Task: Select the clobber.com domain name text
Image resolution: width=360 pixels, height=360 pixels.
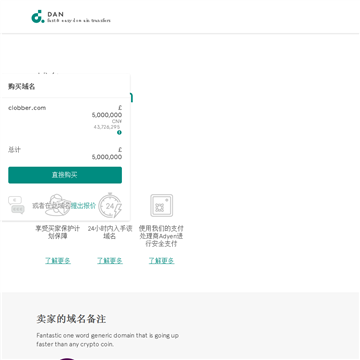Action: point(27,108)
